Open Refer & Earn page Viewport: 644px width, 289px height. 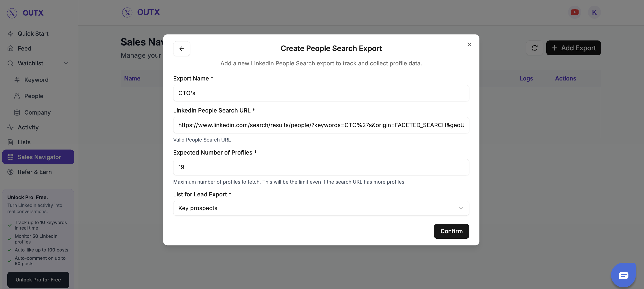tap(35, 172)
